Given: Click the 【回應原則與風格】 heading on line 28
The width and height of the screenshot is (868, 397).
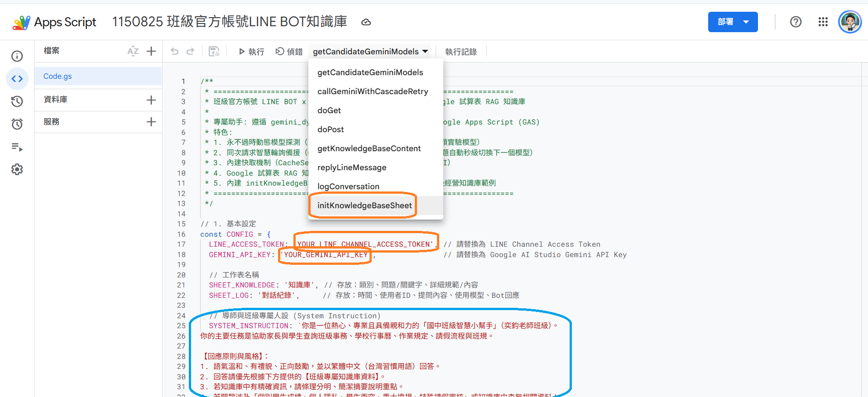Looking at the screenshot, I should pos(235,357).
